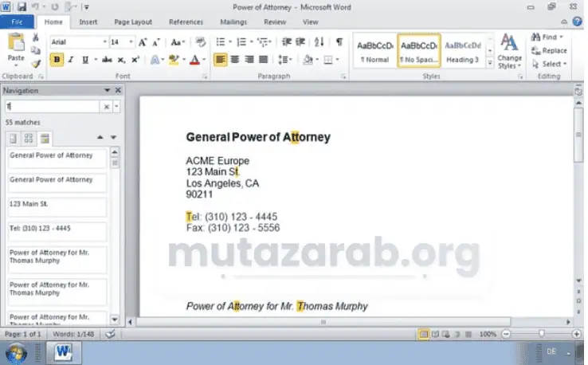
Task: Apply Subscript formatting
Action: click(x=121, y=60)
